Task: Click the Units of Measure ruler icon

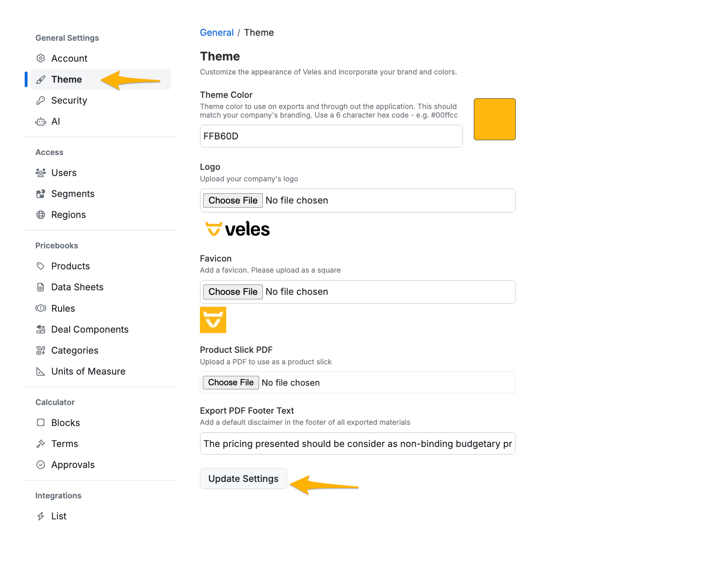Action: 41,371
